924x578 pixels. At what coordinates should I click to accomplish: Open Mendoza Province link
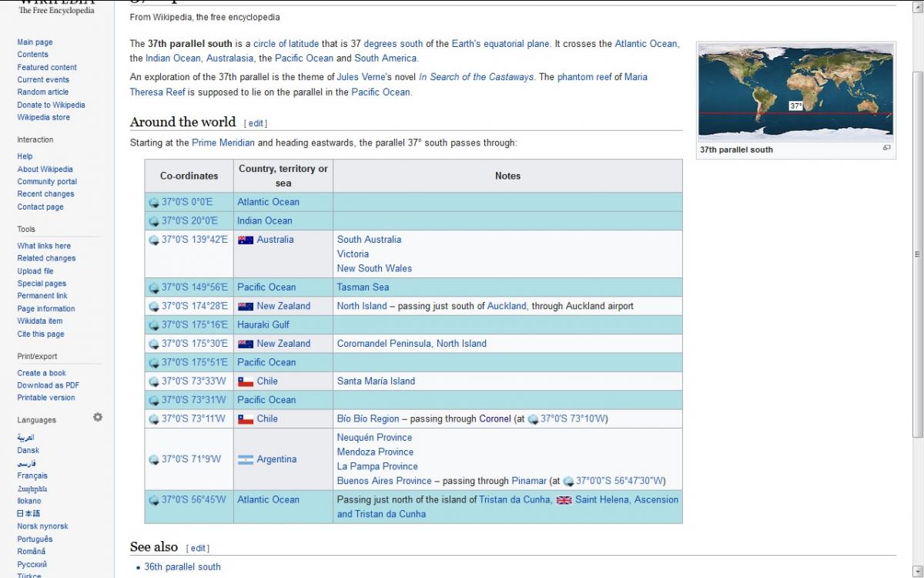coord(375,452)
